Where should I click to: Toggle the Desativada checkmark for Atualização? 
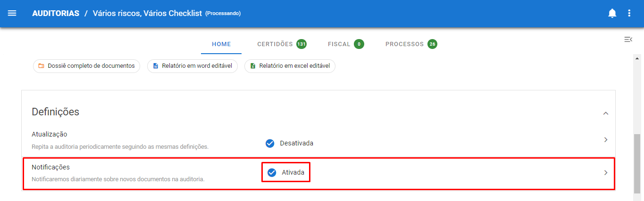coord(270,143)
